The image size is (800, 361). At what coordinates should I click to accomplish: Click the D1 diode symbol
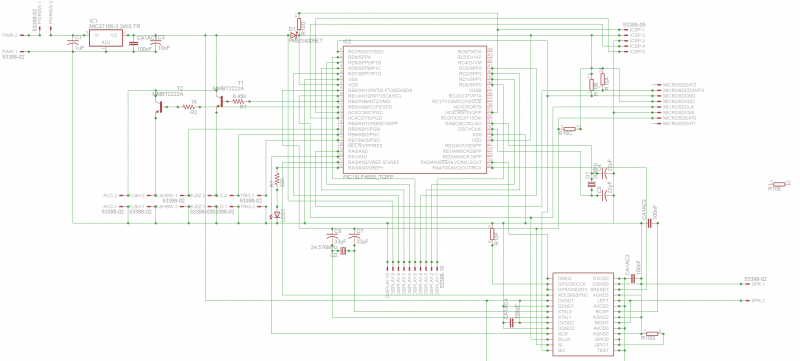click(294, 36)
